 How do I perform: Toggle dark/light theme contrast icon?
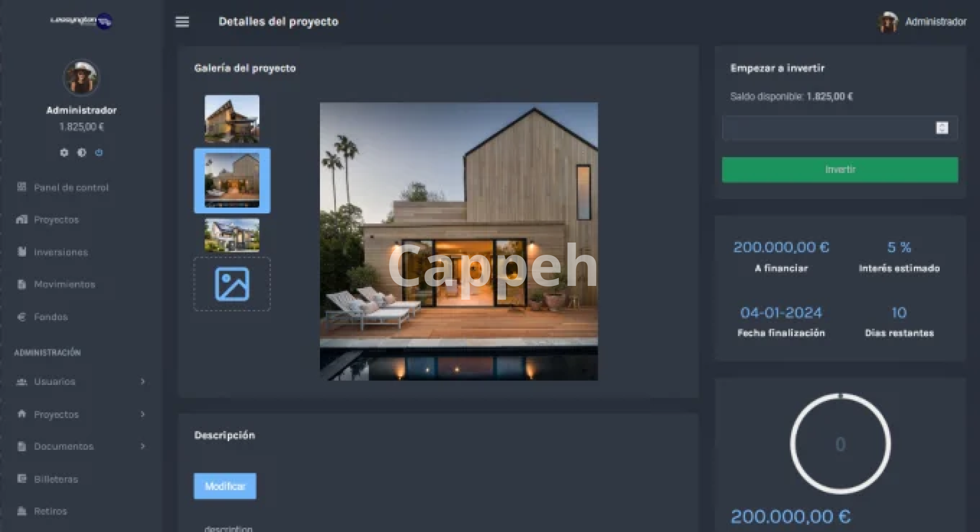point(82,153)
